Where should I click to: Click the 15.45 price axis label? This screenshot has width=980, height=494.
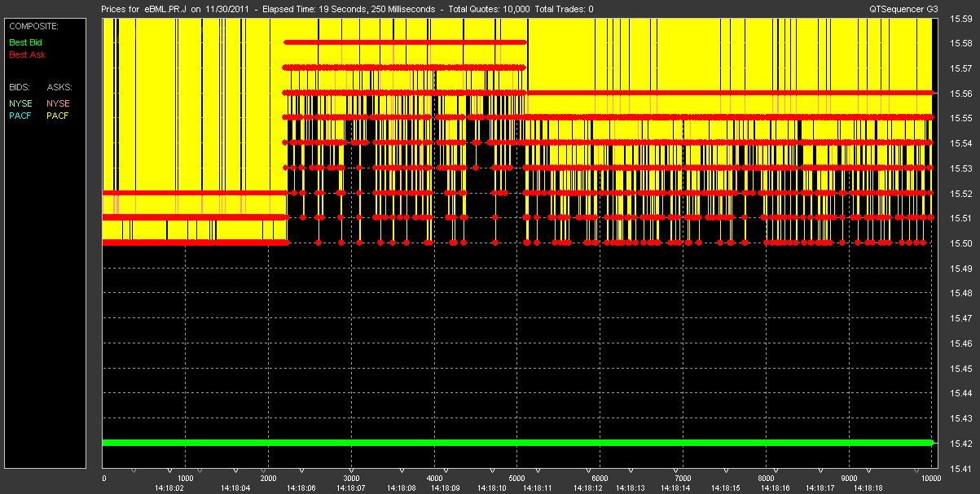(x=961, y=369)
